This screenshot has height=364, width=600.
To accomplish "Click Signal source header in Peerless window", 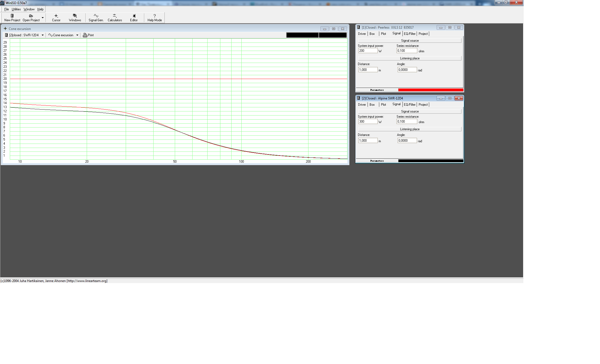I will click(410, 41).
